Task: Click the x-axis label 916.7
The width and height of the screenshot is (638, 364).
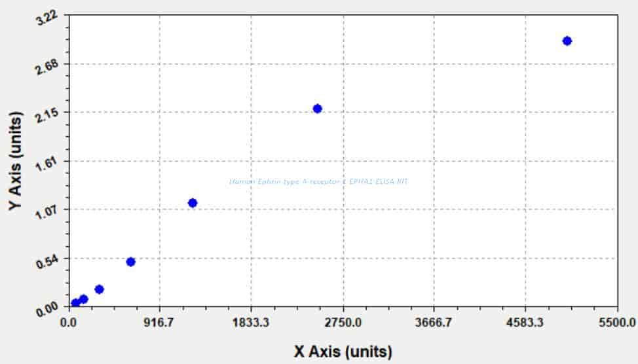Action: 160,323
